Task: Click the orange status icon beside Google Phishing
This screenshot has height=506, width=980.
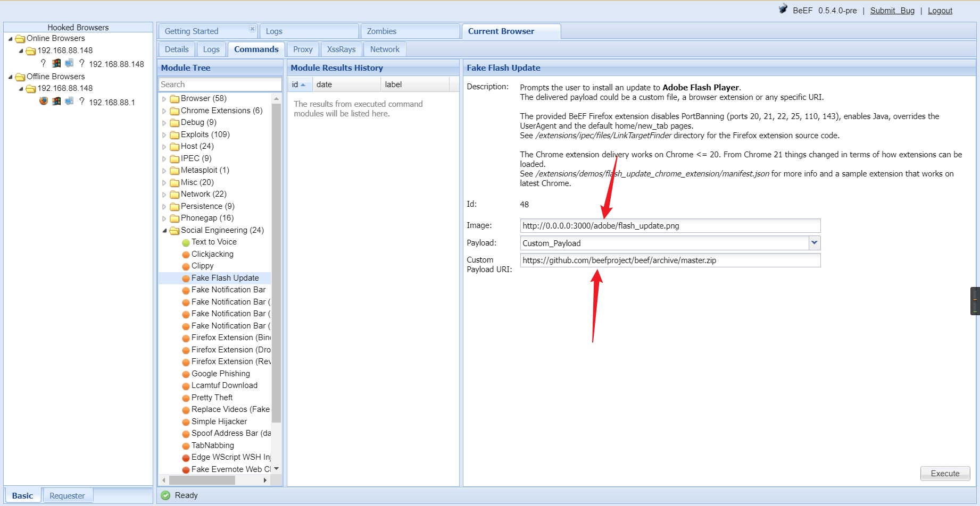Action: pos(186,374)
